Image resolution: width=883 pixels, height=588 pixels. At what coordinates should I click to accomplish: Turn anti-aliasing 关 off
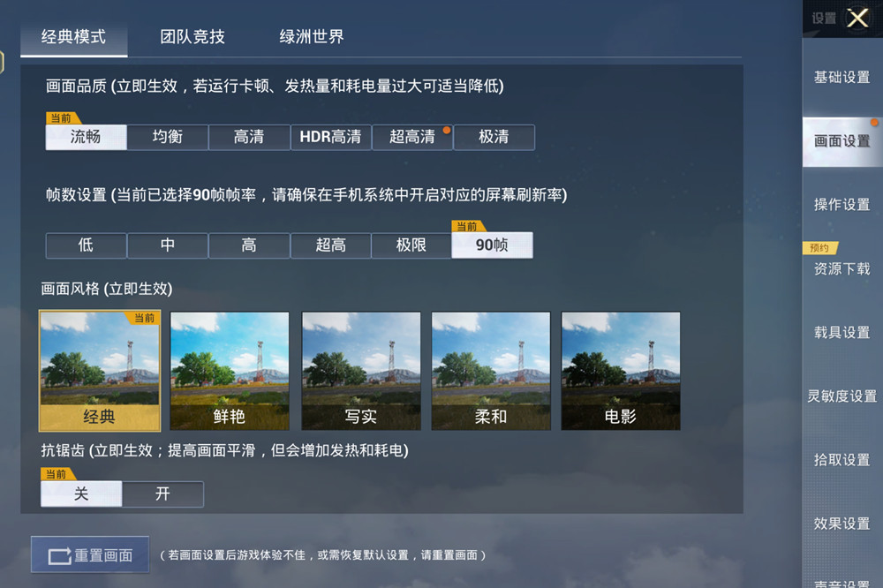81,494
